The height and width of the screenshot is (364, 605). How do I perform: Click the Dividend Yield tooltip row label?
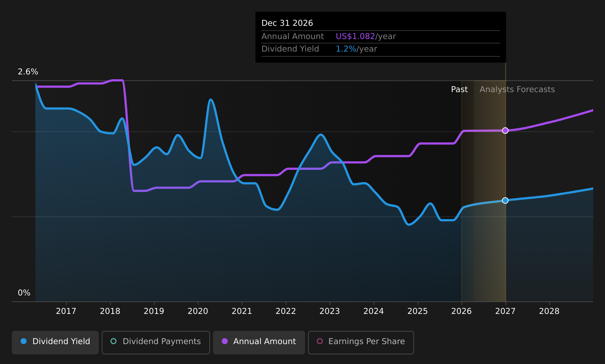pos(290,49)
